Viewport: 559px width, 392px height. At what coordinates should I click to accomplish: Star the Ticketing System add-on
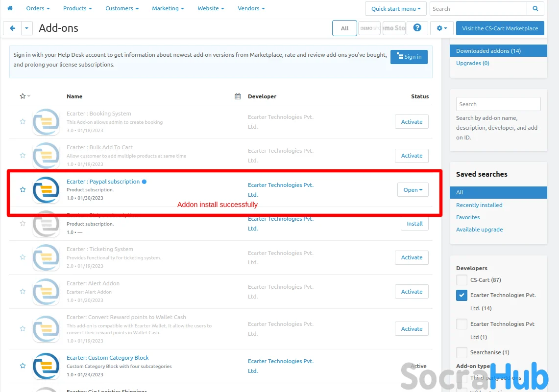coord(23,257)
